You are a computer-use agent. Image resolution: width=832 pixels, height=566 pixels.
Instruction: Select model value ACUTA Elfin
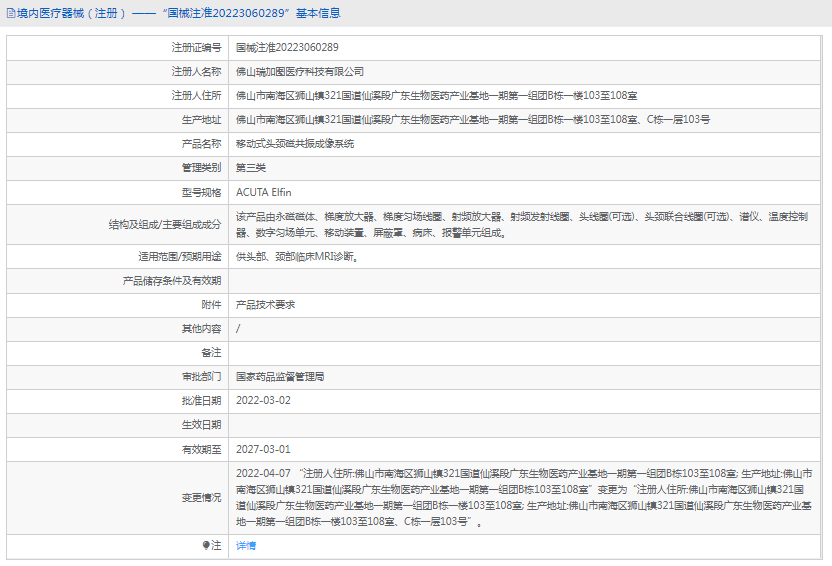click(x=264, y=192)
